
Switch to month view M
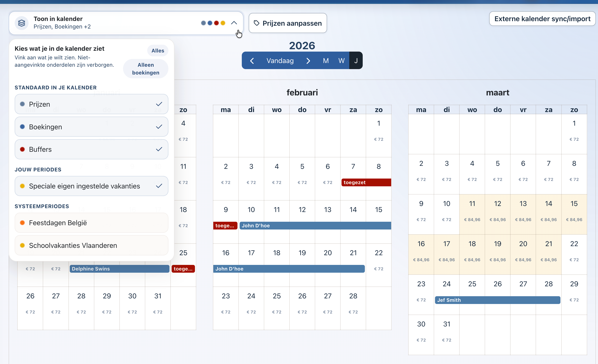[326, 61]
